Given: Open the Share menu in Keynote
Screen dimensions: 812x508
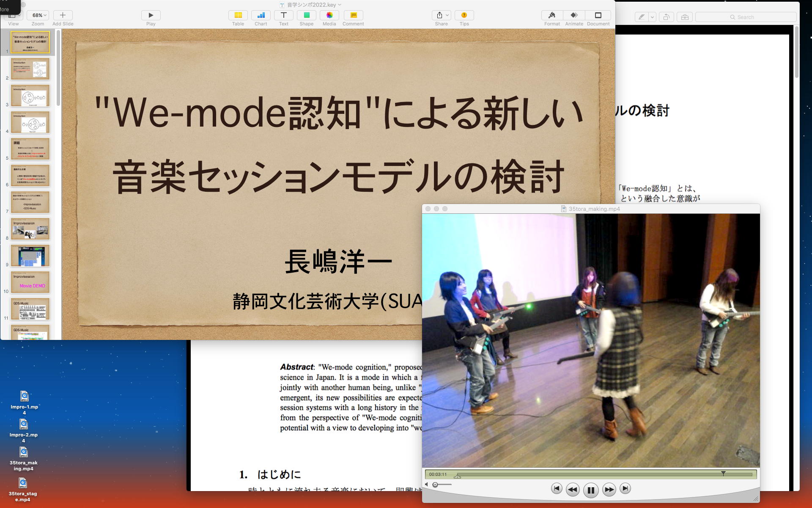Looking at the screenshot, I should pos(441,16).
